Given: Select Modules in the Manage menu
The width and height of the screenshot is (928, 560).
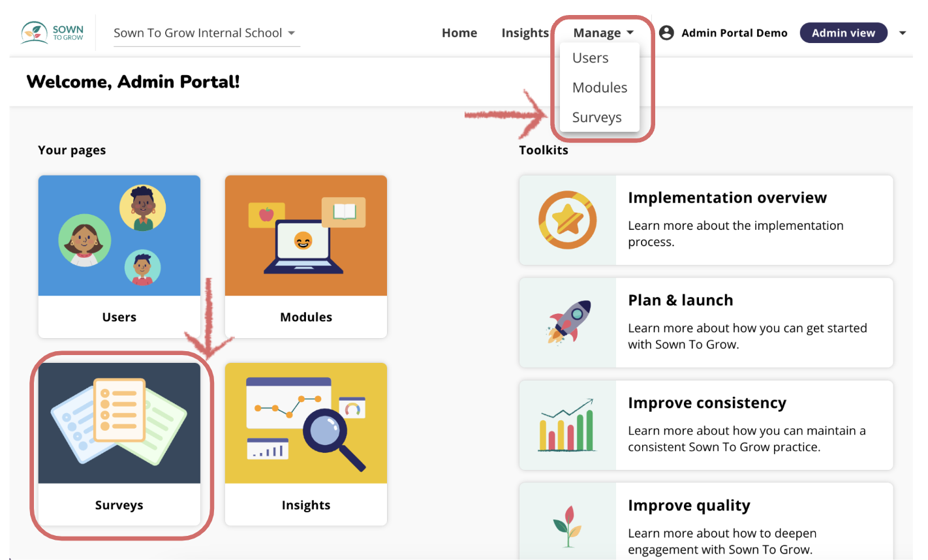Looking at the screenshot, I should 600,87.
